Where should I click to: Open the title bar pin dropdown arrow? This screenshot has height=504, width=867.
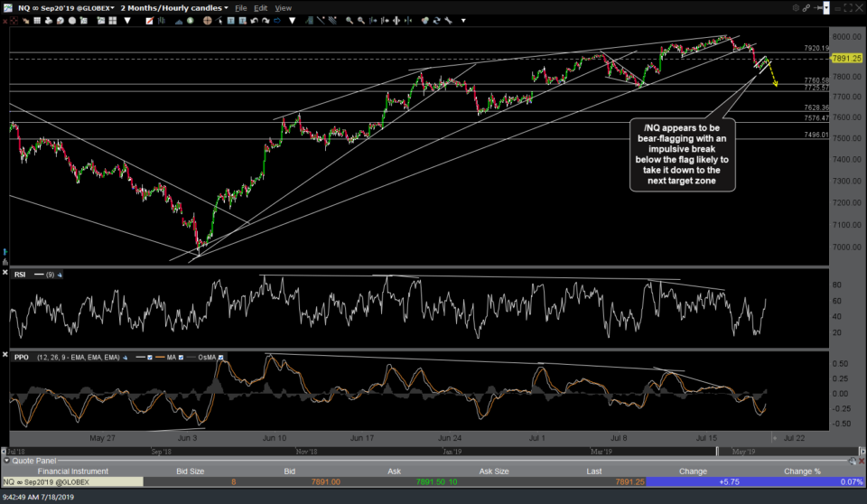tap(826, 8)
